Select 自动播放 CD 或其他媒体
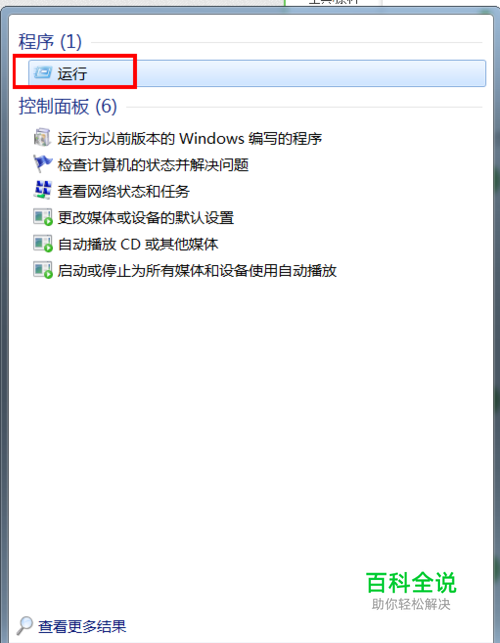 138,244
